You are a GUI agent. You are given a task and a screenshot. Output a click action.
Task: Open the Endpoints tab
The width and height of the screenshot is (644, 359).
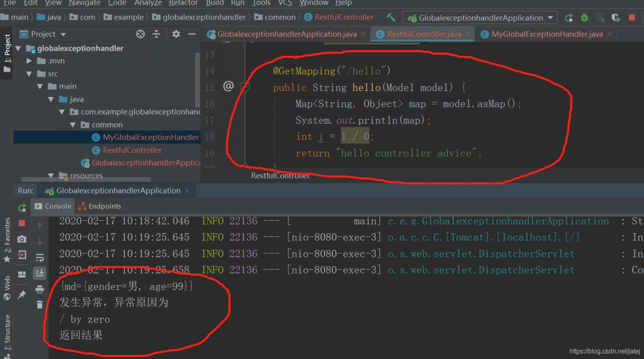[100, 206]
